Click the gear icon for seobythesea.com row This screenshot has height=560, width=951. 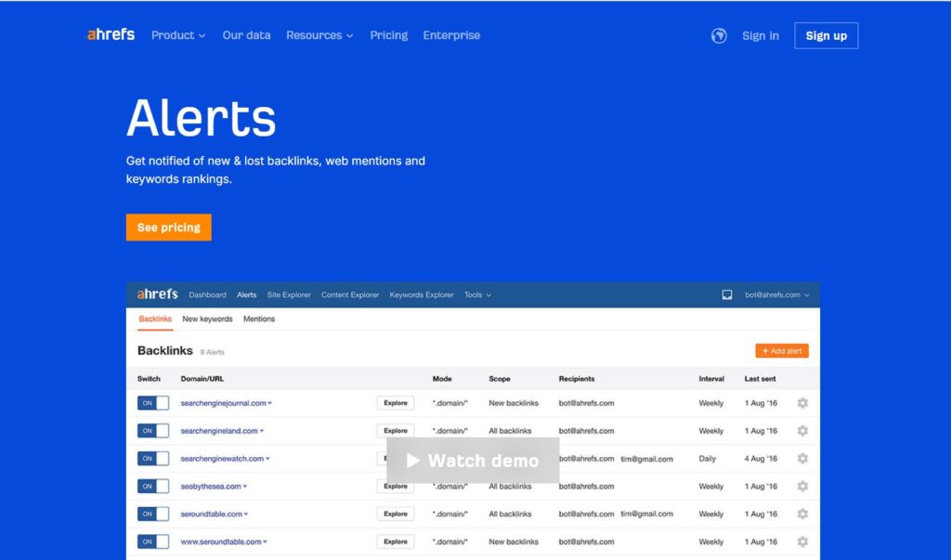point(802,486)
